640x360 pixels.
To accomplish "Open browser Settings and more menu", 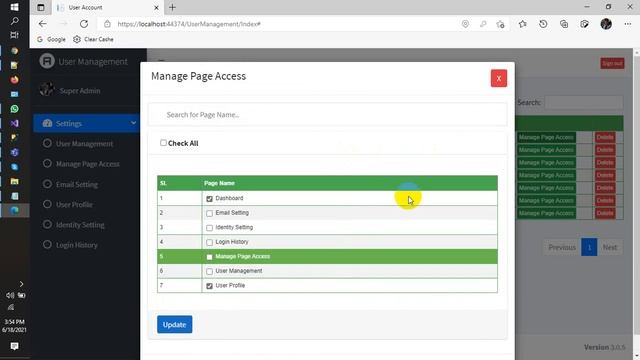I will point(627,24).
